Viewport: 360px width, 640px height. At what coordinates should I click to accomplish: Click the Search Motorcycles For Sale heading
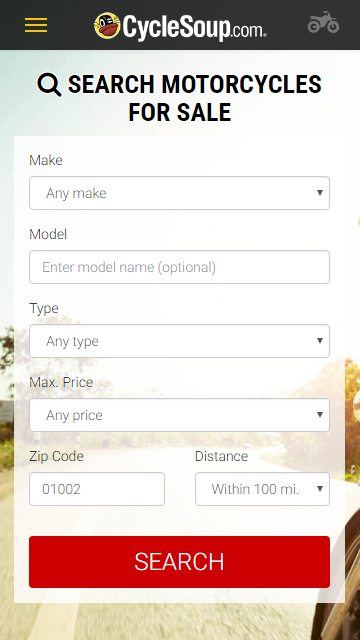(x=180, y=98)
